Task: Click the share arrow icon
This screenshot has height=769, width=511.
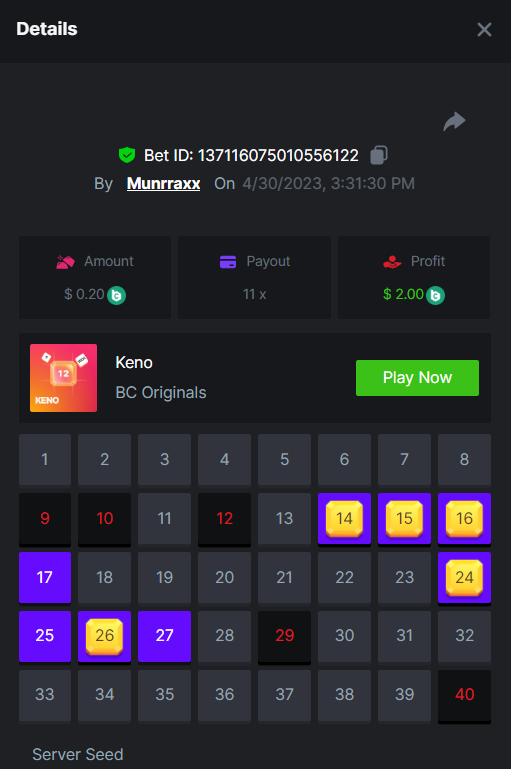Action: tap(454, 122)
